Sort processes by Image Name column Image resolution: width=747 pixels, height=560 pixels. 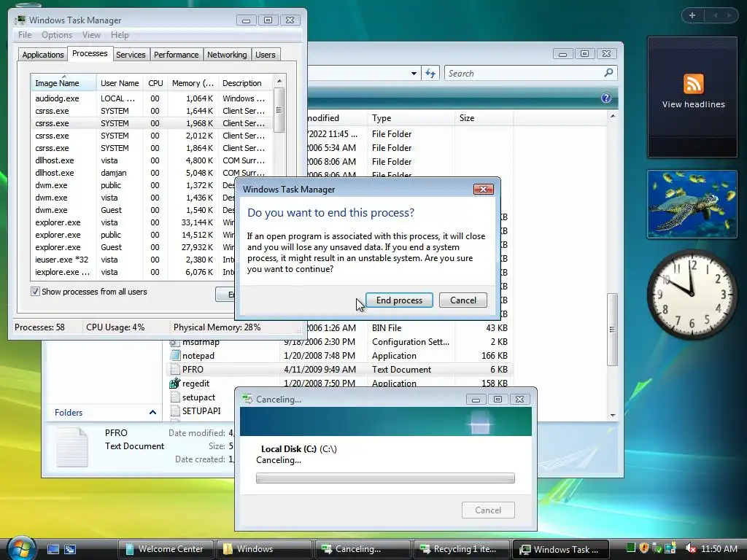click(x=63, y=83)
